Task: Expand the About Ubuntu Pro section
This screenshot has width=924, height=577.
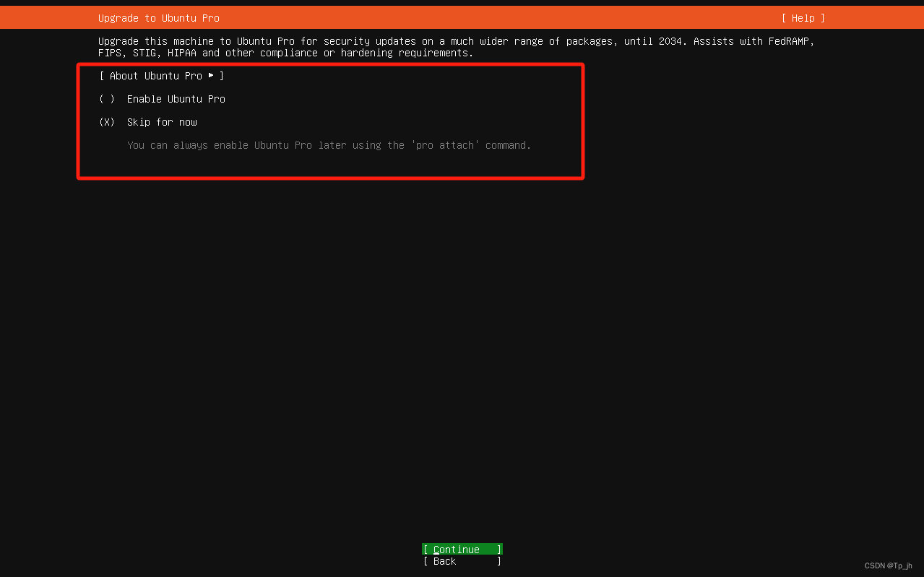Action: pos(162,76)
